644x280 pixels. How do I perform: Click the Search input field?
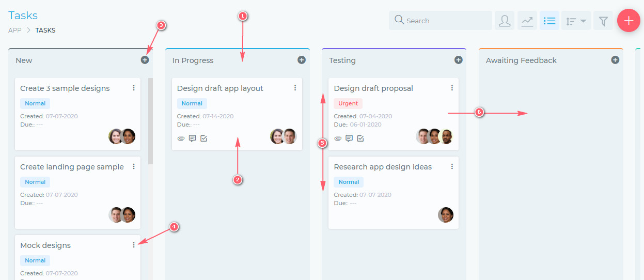point(441,21)
